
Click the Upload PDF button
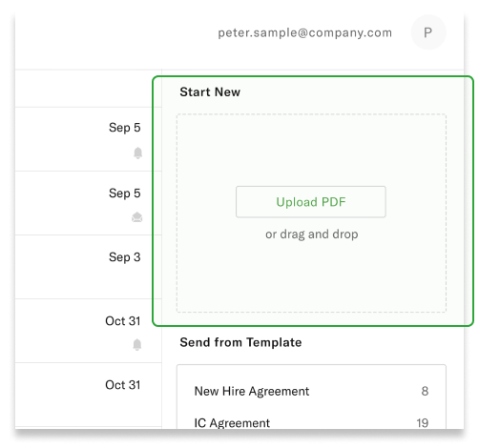point(311,202)
